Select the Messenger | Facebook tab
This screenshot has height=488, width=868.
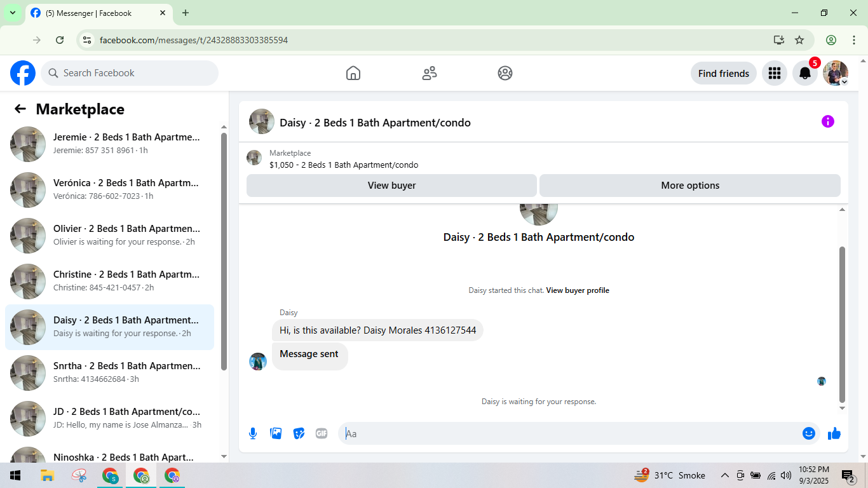[x=100, y=13]
